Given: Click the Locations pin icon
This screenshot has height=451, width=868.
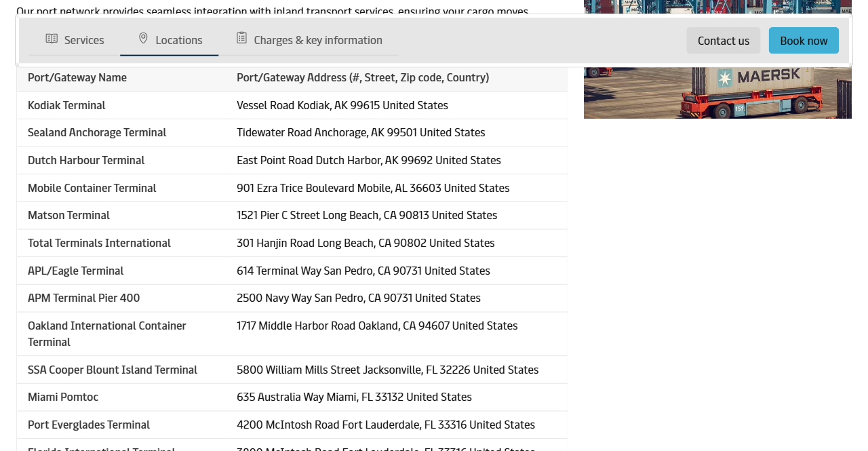Looking at the screenshot, I should click(x=143, y=39).
